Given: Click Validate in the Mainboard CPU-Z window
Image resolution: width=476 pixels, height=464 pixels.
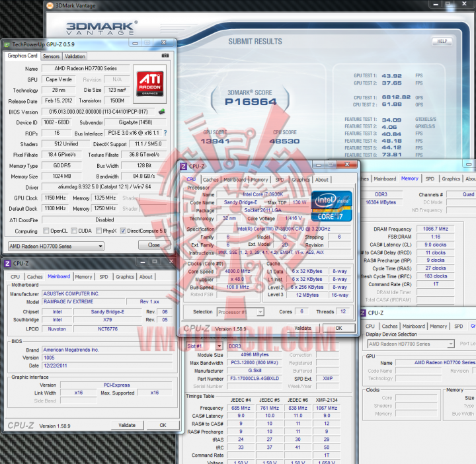Looking at the screenshot, I should pyautogui.click(x=127, y=425).
